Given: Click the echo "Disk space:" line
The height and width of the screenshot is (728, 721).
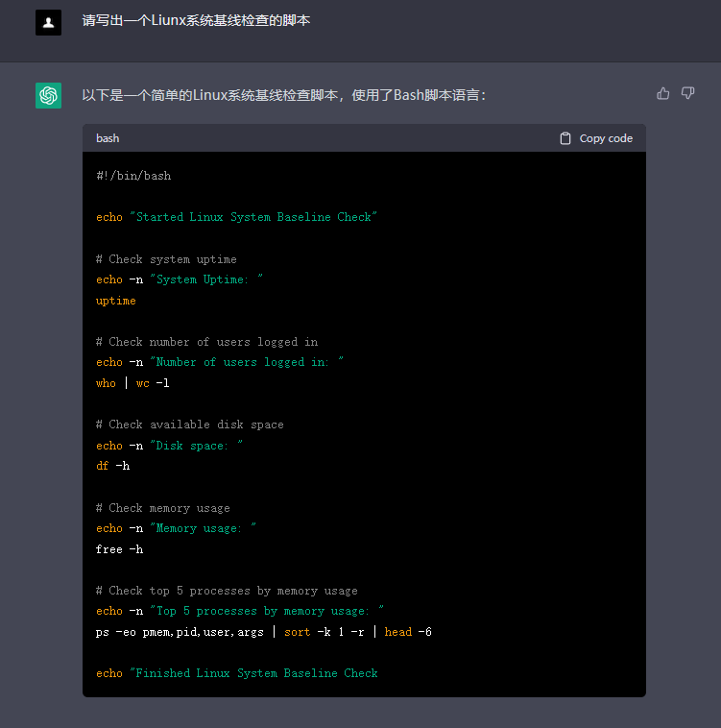Looking at the screenshot, I should [169, 446].
